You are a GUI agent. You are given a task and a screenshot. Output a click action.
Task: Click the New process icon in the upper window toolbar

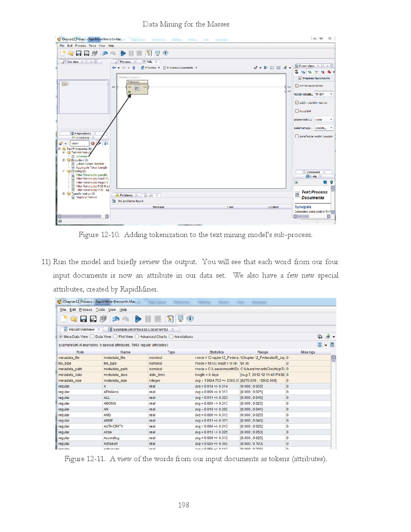click(63, 53)
